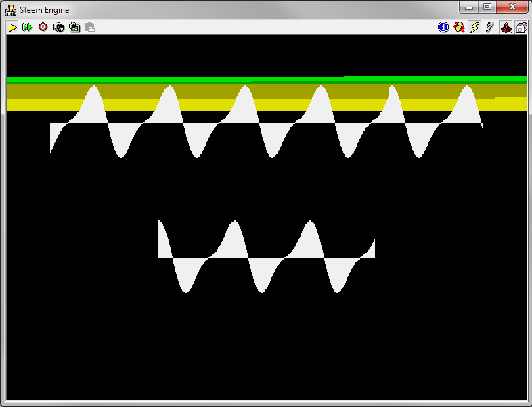
Task: Take a screenshot with the camera chip icon
Action: 74,28
